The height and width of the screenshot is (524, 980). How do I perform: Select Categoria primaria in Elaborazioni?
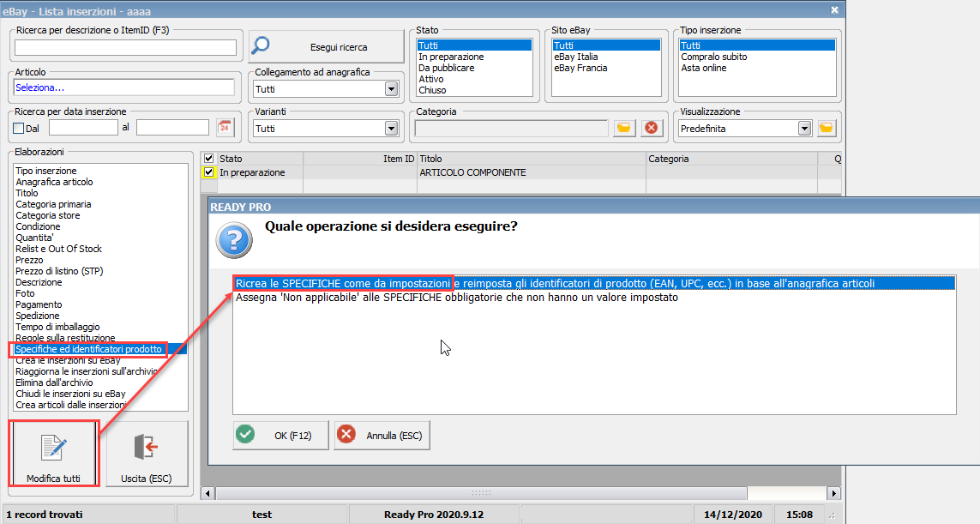pos(100,204)
